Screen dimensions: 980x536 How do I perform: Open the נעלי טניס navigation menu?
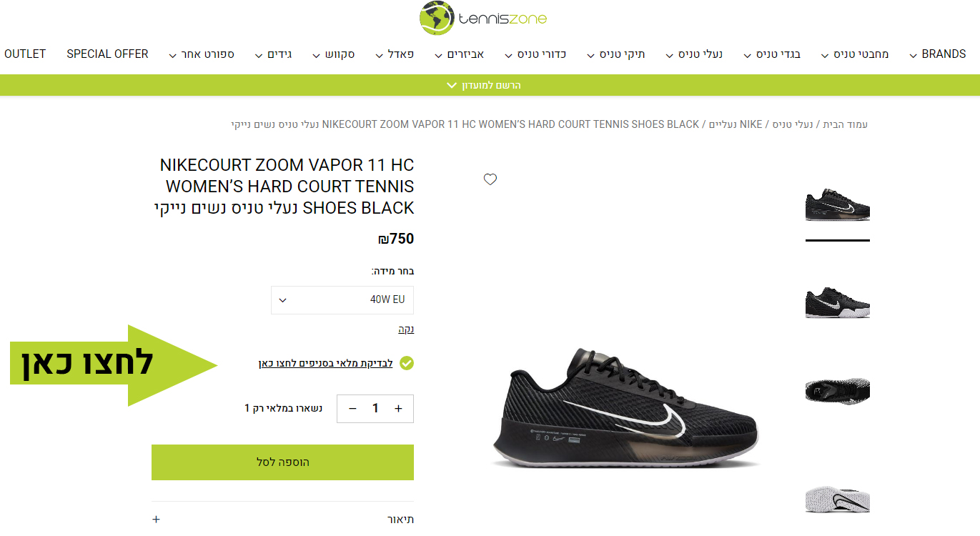coord(693,54)
